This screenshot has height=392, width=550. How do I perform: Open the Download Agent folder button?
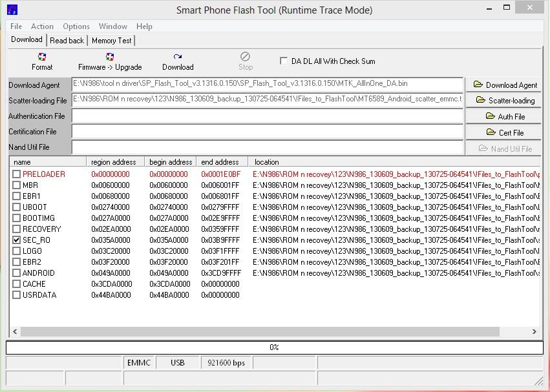[505, 85]
